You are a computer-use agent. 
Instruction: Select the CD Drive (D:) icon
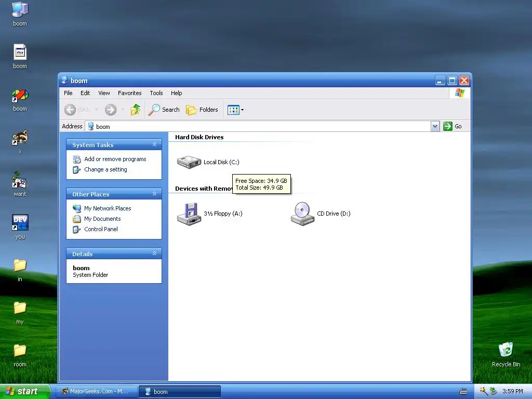pyautogui.click(x=302, y=214)
